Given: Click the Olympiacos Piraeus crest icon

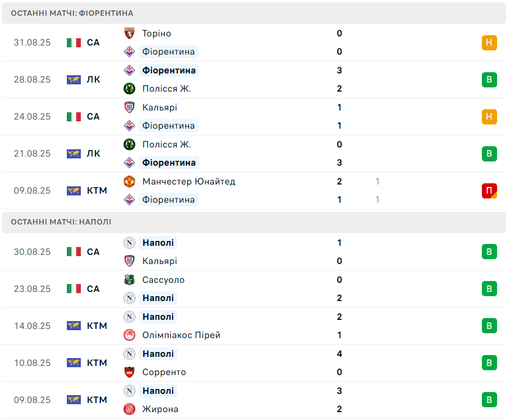Looking at the screenshot, I should click(x=129, y=335).
